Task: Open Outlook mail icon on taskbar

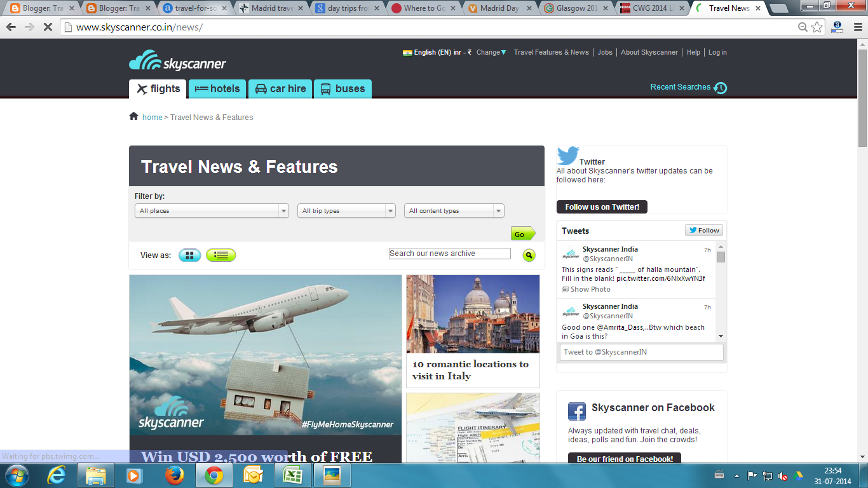Action: click(x=253, y=475)
